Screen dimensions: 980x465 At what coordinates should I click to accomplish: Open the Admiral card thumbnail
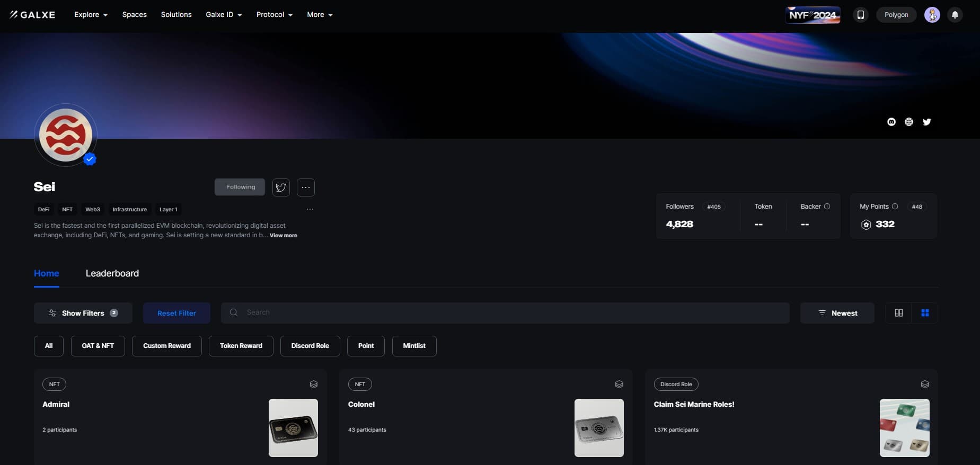pyautogui.click(x=293, y=428)
